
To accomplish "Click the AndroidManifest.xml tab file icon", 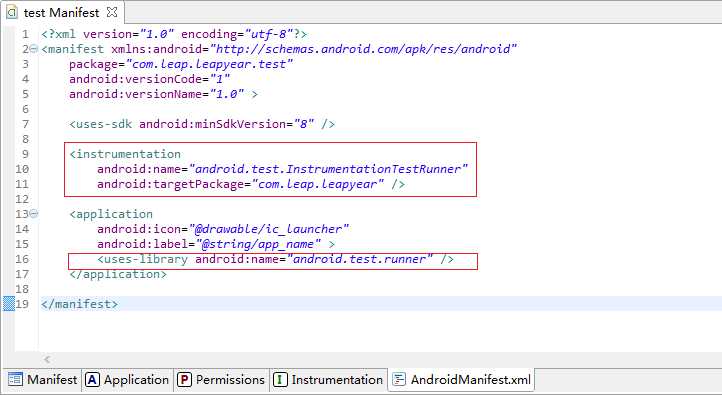I will click(399, 380).
